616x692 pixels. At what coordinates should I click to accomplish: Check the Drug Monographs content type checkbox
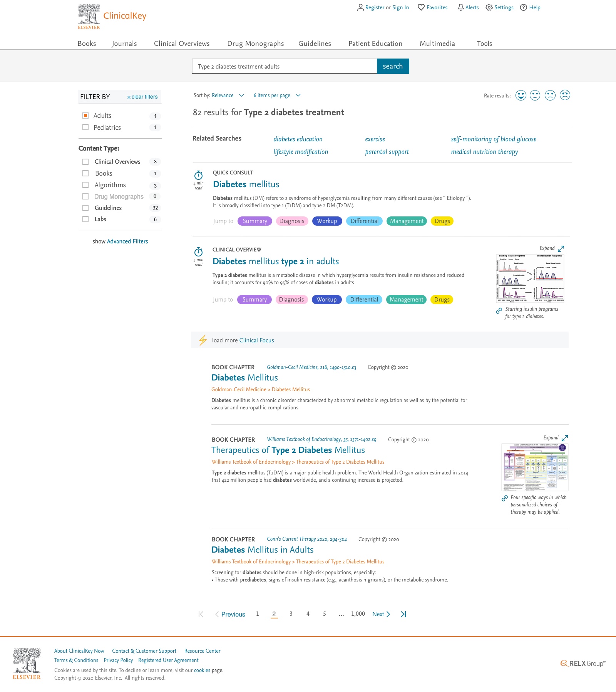[85, 196]
